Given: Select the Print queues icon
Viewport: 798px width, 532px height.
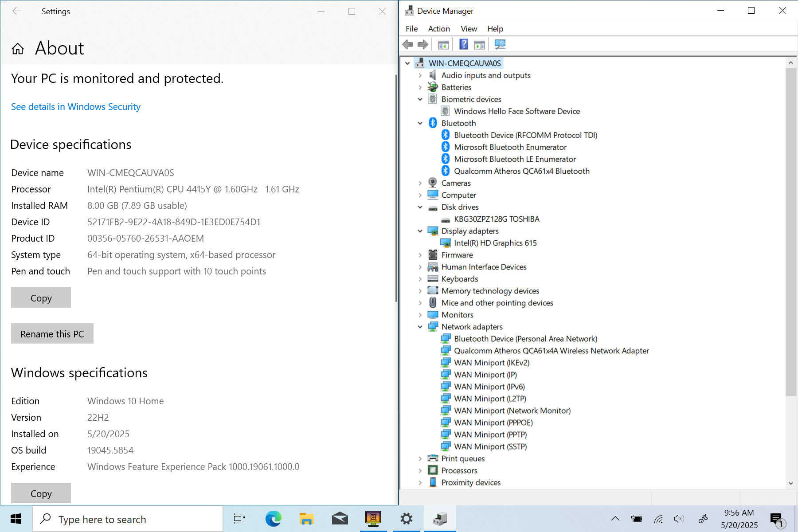Looking at the screenshot, I should (433, 458).
